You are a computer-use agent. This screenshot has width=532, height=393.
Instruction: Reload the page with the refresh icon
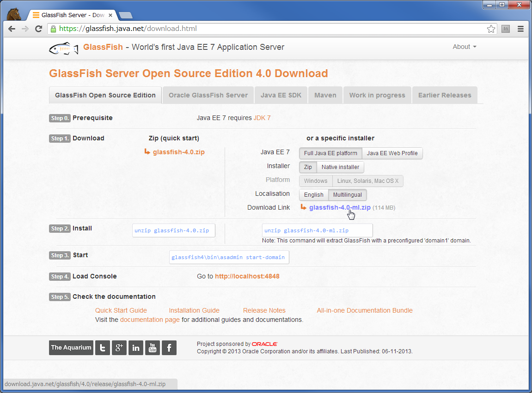tap(38, 28)
